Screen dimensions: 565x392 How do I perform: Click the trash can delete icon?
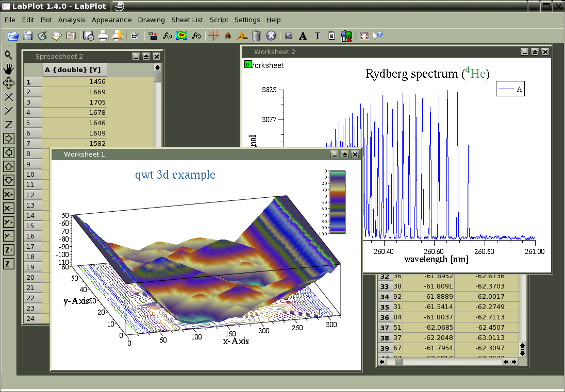pos(256,36)
